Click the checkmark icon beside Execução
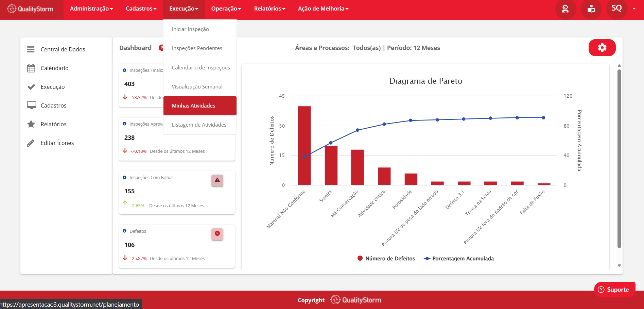644x309 pixels. click(x=31, y=87)
